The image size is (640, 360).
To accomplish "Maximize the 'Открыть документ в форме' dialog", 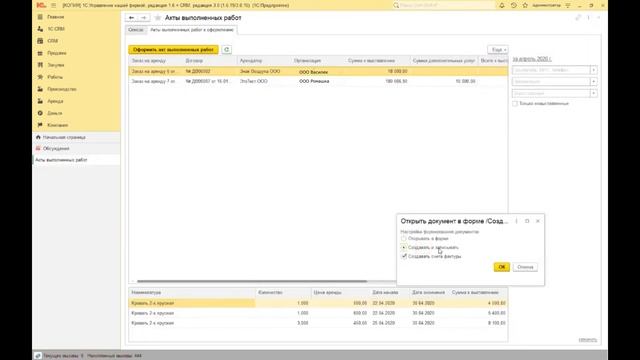I will [x=527, y=221].
